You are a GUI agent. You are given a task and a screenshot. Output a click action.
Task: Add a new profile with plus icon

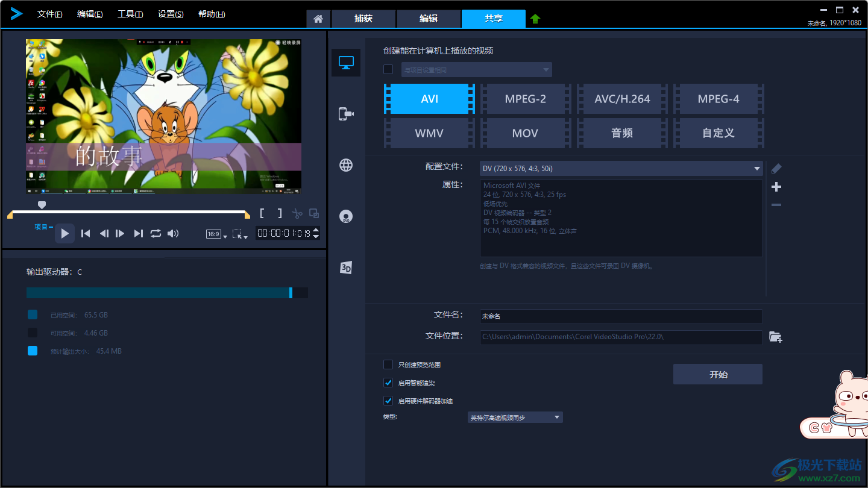click(776, 187)
